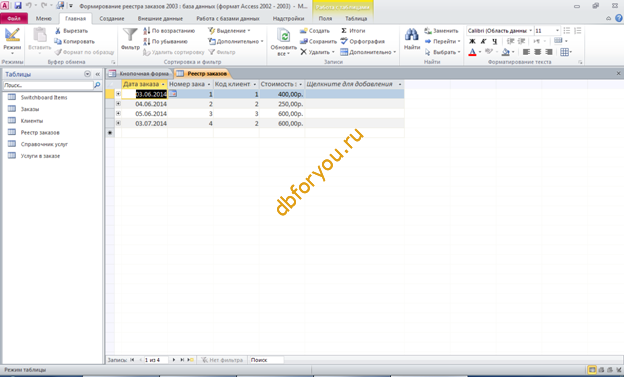Viewport: 624px width, 377px height.
Task: Create a new blank record in navigator
Action: point(191,360)
